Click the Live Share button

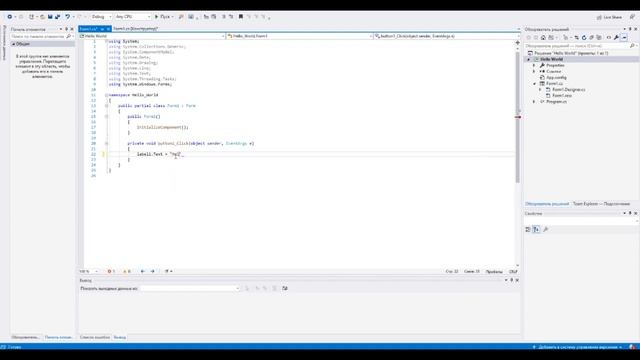click(x=609, y=17)
